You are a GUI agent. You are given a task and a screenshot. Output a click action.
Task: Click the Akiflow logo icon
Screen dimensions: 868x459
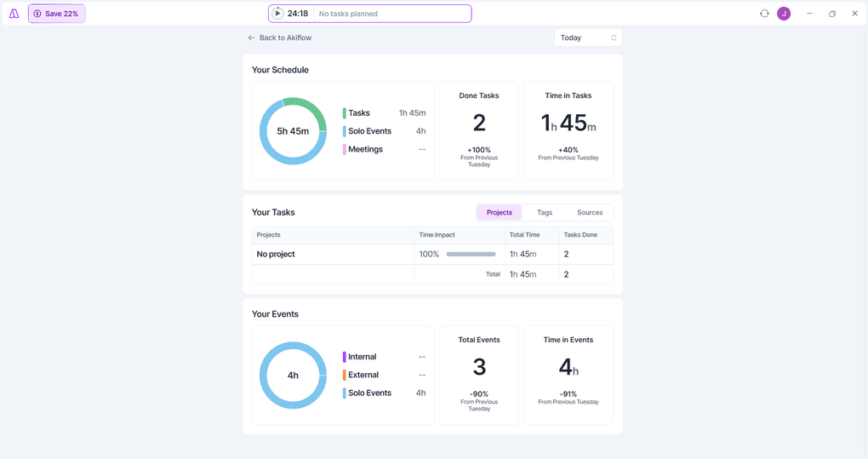pos(14,14)
